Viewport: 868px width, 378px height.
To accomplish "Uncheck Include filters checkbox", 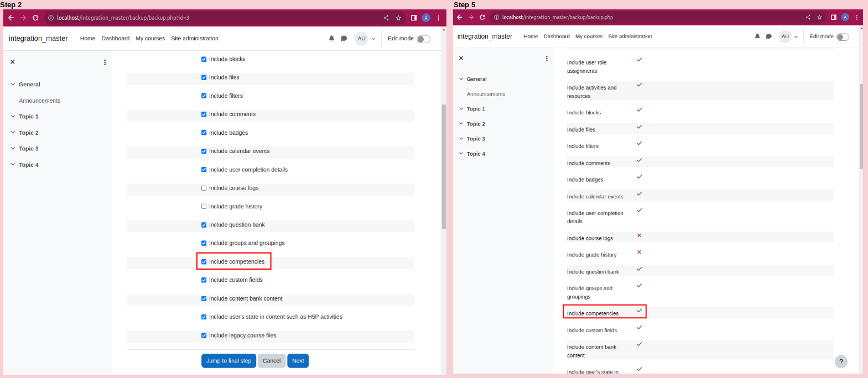I will 204,96.
